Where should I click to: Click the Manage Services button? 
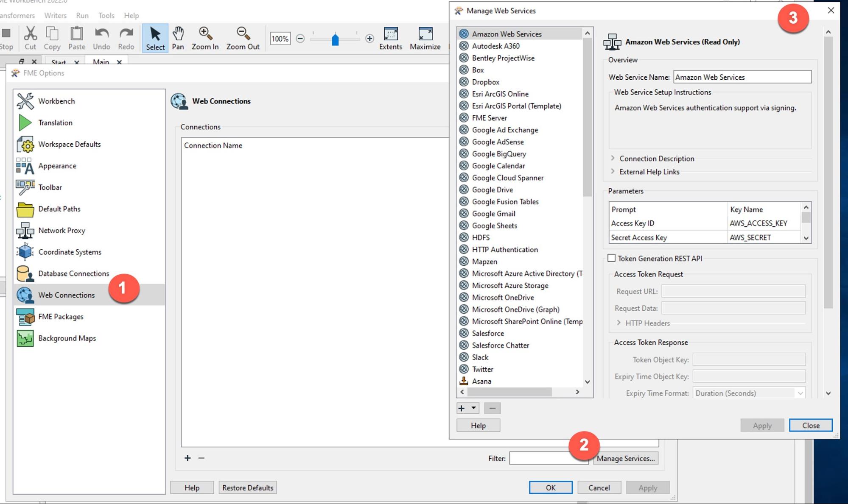click(626, 458)
